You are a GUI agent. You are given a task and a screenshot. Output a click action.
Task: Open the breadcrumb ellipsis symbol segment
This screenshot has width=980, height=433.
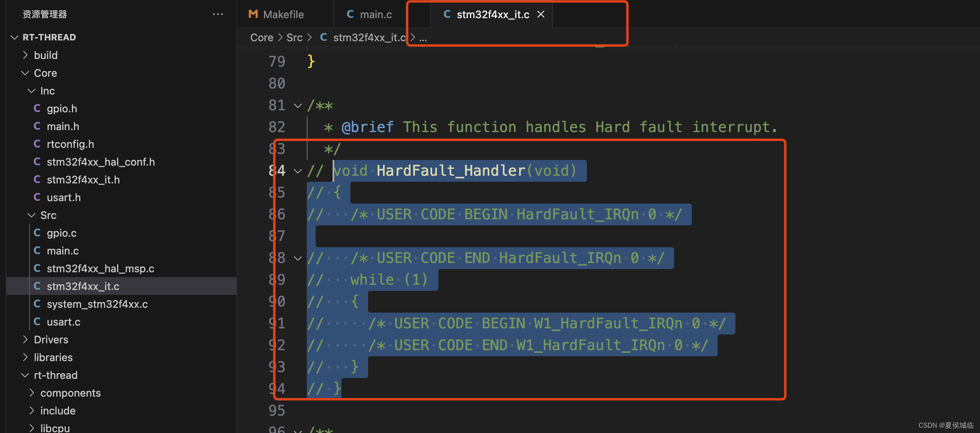[x=423, y=38]
